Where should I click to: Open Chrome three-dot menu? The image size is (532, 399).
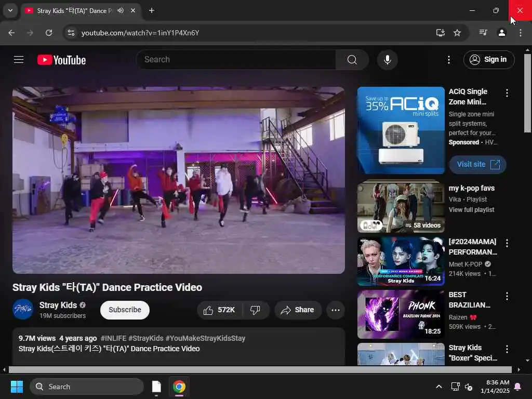(520, 33)
